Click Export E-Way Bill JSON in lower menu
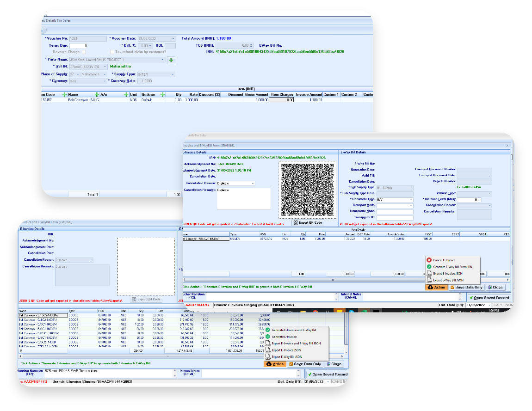The image size is (532, 411). coord(287,357)
